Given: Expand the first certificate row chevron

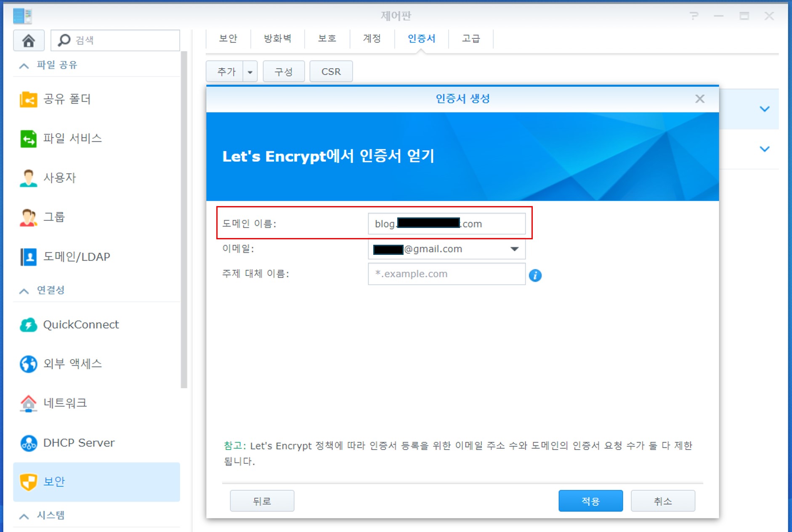Looking at the screenshot, I should coord(765,109).
